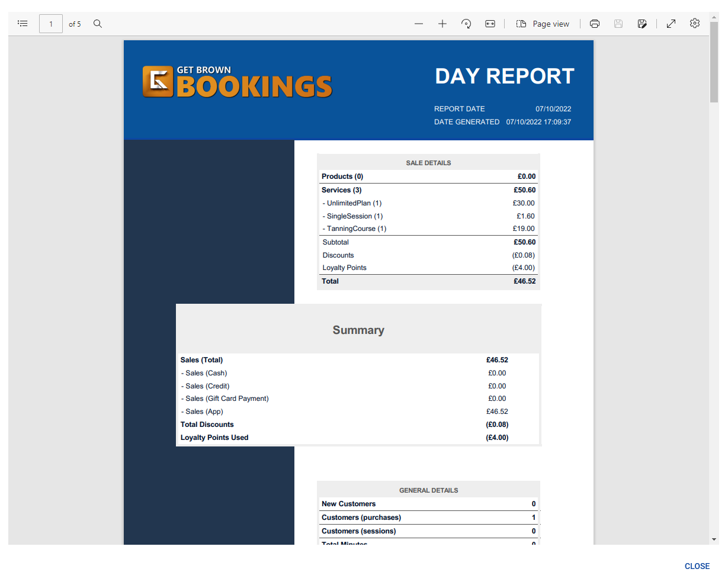
Task: Zoom out the PDF with minus
Action: (x=419, y=24)
